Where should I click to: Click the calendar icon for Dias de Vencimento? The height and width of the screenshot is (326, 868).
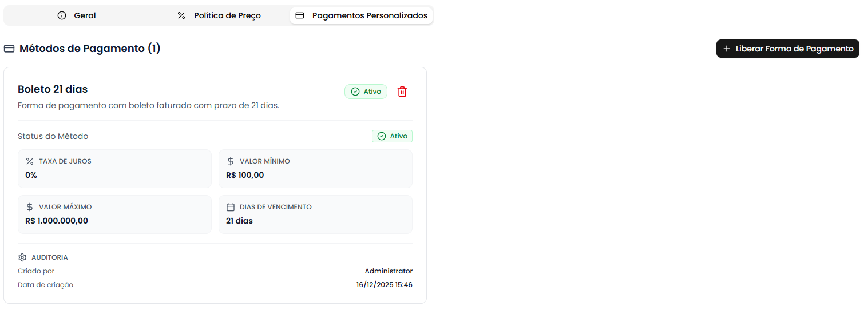[x=231, y=207]
